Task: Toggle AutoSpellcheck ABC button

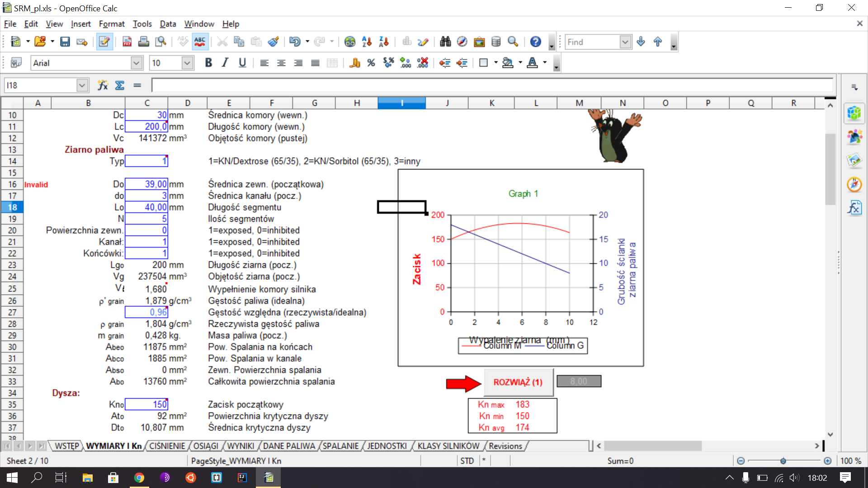Action: coord(200,42)
